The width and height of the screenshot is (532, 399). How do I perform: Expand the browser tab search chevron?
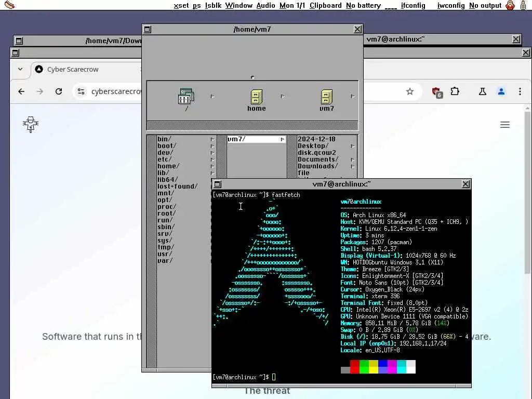coord(20,69)
